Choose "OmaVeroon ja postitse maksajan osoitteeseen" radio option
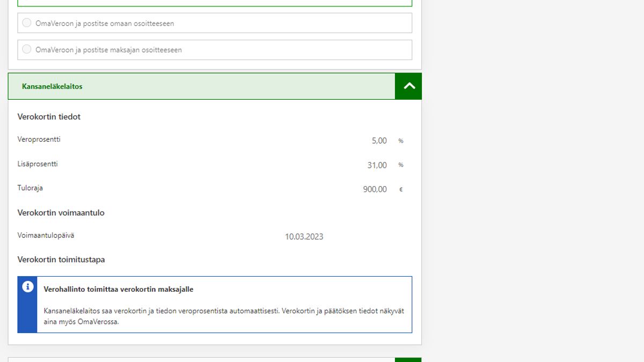The image size is (644, 362). pyautogui.click(x=27, y=49)
